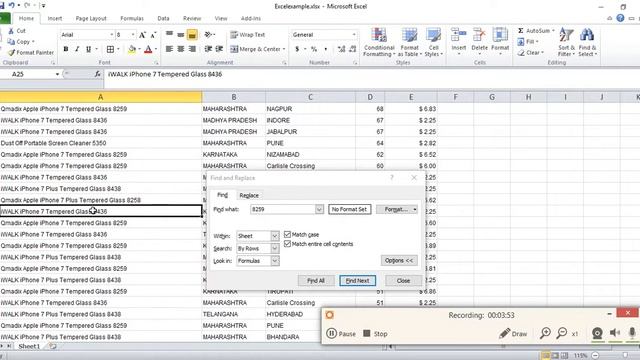Image resolution: width=640 pixels, height=360 pixels.
Task: Open the Name Box dropdown arrow
Action: tap(57, 74)
